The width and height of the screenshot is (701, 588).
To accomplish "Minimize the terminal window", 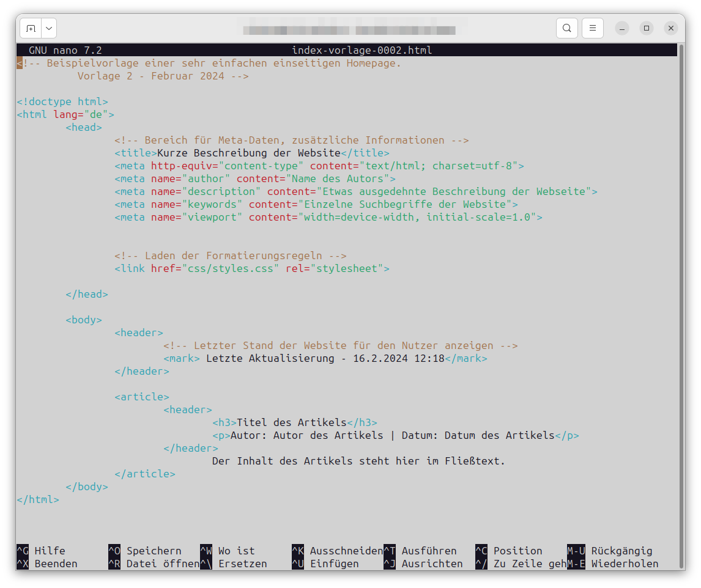I will coord(621,28).
